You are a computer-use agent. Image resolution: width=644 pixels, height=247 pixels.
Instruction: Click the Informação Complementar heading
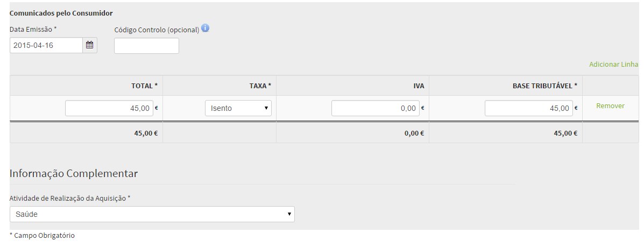pos(74,173)
